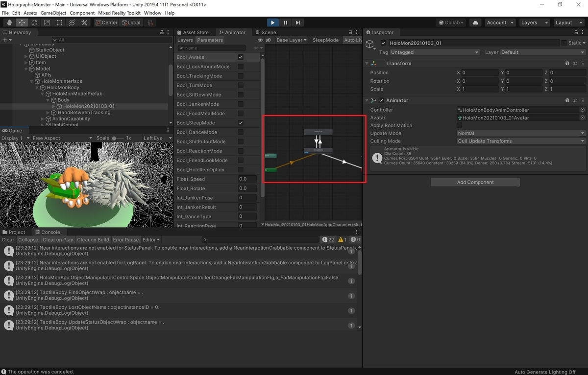Open the Tag dropdown showing Untagged
Screen dimensions: 588x375
click(x=435, y=52)
